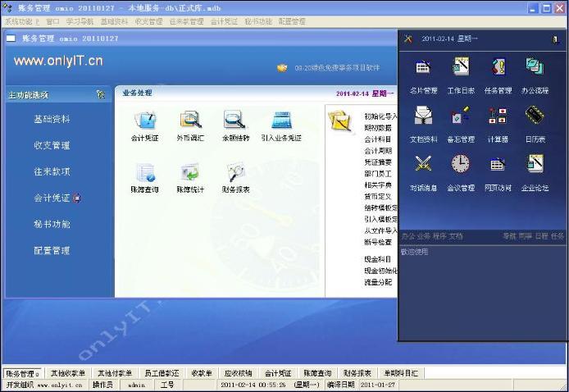Viewport: 569px width, 392px height.
Task: Select 会计凭证 in the sidebar
Action: click(52, 198)
